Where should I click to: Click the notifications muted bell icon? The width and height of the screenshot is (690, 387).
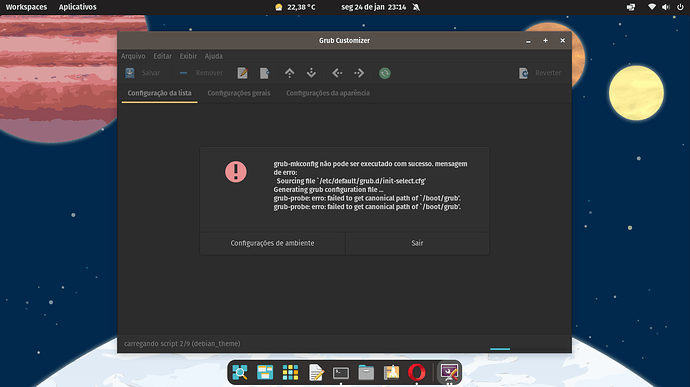click(x=416, y=7)
